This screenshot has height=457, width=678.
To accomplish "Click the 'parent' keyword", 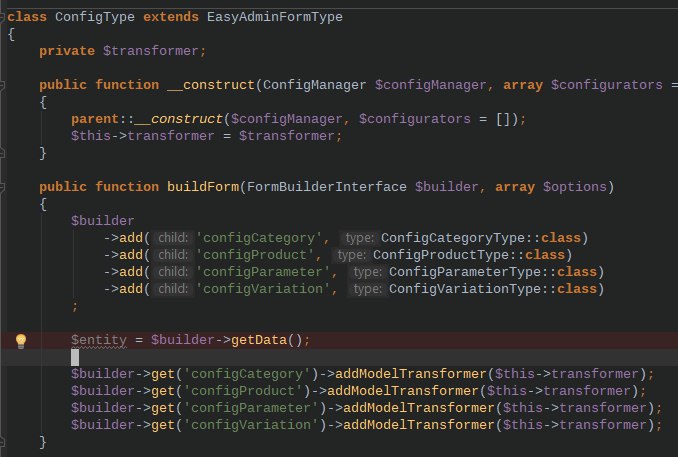I will click(95, 119).
